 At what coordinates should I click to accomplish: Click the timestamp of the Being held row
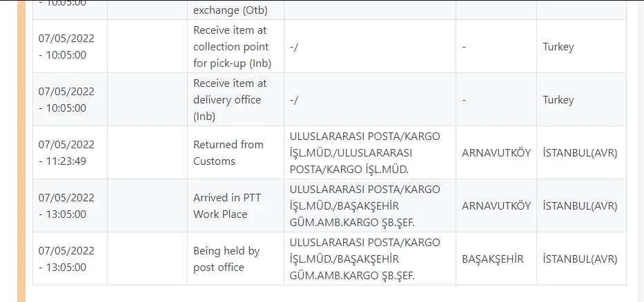[66, 259]
